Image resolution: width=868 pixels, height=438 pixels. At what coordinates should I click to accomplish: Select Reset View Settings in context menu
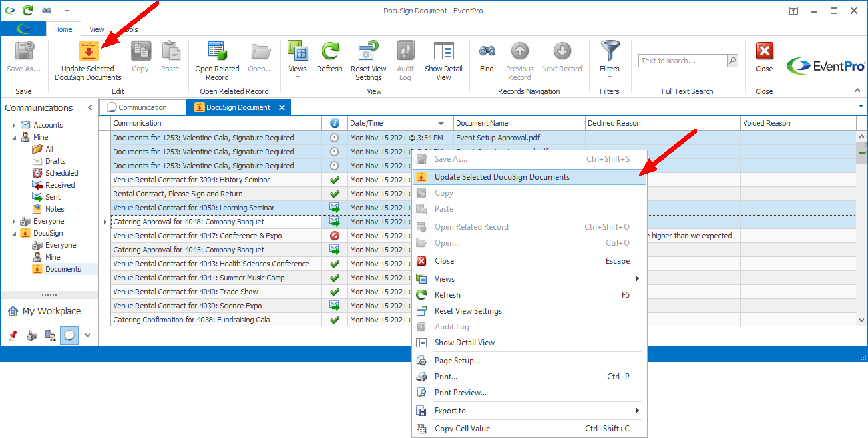pos(529,311)
